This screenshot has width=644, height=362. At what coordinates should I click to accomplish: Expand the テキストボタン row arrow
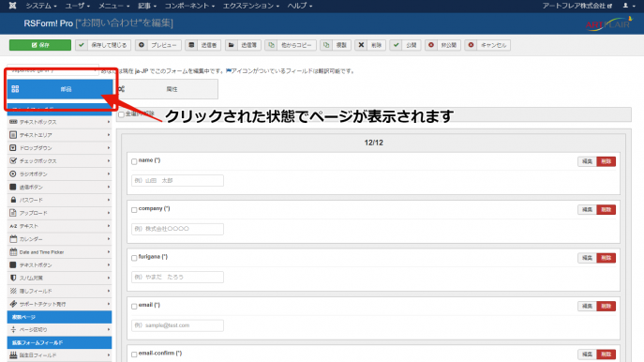tap(109, 265)
